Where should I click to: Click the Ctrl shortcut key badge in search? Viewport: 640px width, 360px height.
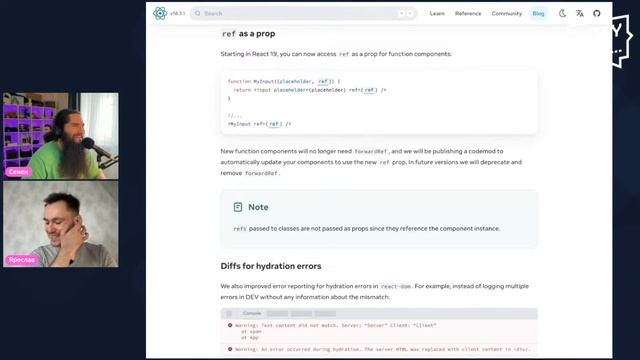point(402,13)
